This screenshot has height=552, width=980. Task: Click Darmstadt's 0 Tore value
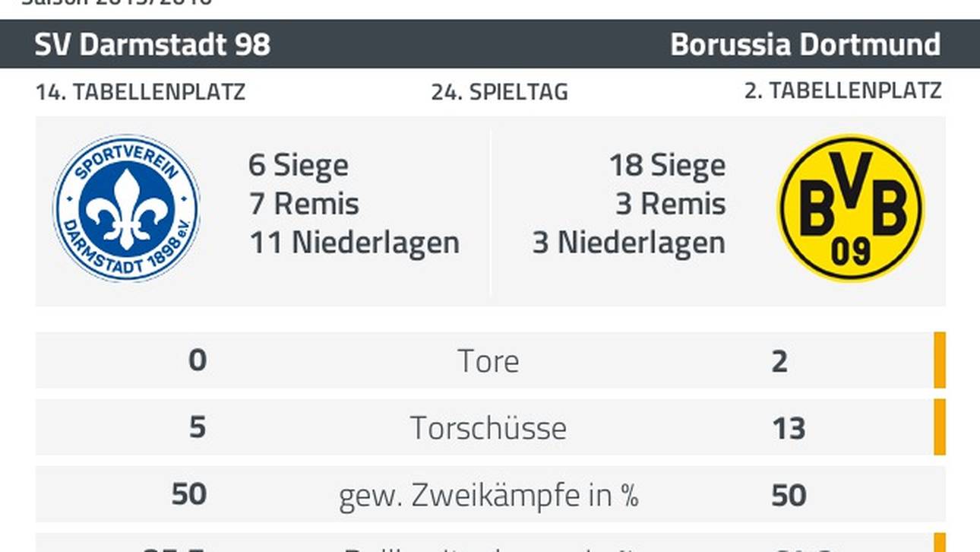tap(198, 360)
